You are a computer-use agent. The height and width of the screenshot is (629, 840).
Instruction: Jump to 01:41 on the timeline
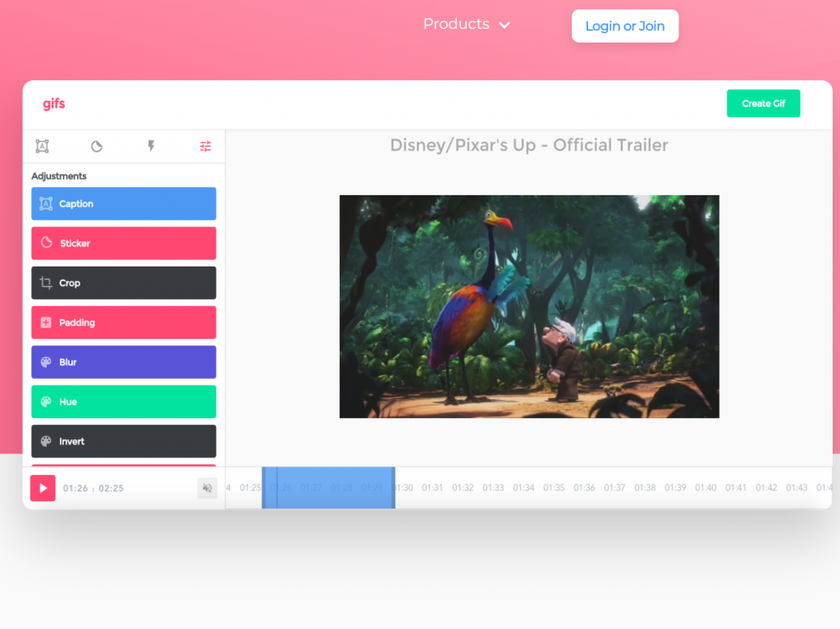click(x=736, y=488)
